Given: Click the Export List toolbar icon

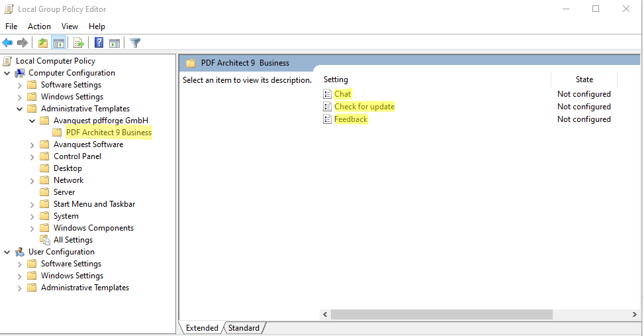Looking at the screenshot, I should click(x=79, y=43).
